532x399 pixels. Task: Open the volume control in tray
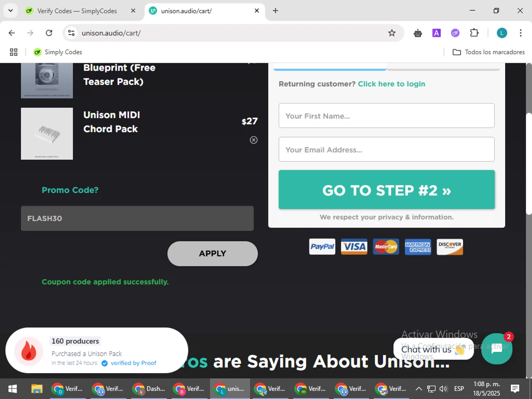tap(443, 389)
